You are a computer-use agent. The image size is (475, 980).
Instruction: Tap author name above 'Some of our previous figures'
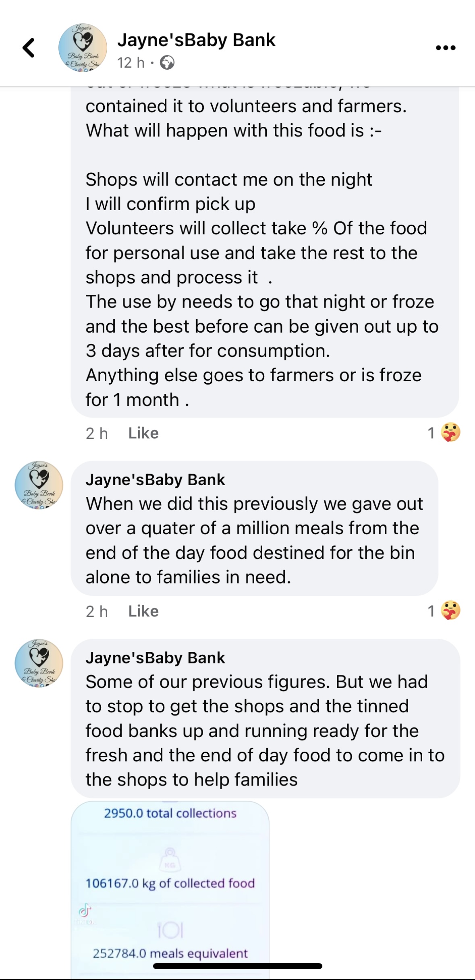pyautogui.click(x=155, y=657)
